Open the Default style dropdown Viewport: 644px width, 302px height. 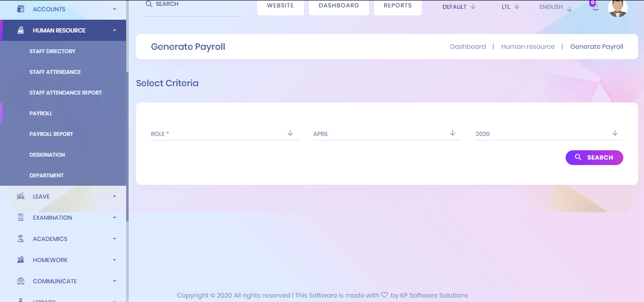coord(459,7)
